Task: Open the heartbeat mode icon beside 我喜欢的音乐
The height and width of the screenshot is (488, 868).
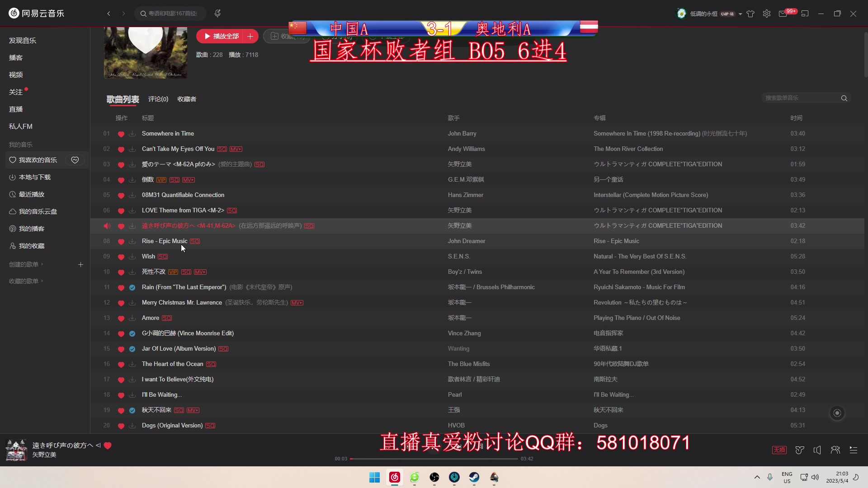Action: (x=75, y=160)
